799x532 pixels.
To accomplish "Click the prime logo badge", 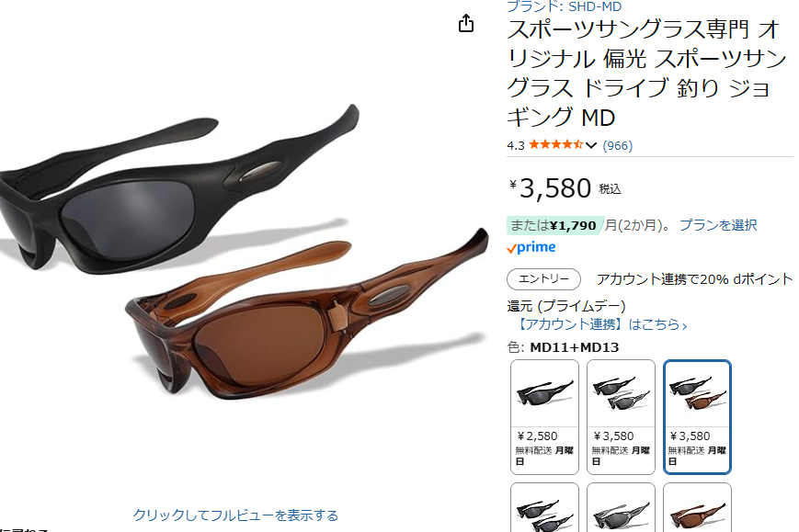I will pyautogui.click(x=531, y=247).
